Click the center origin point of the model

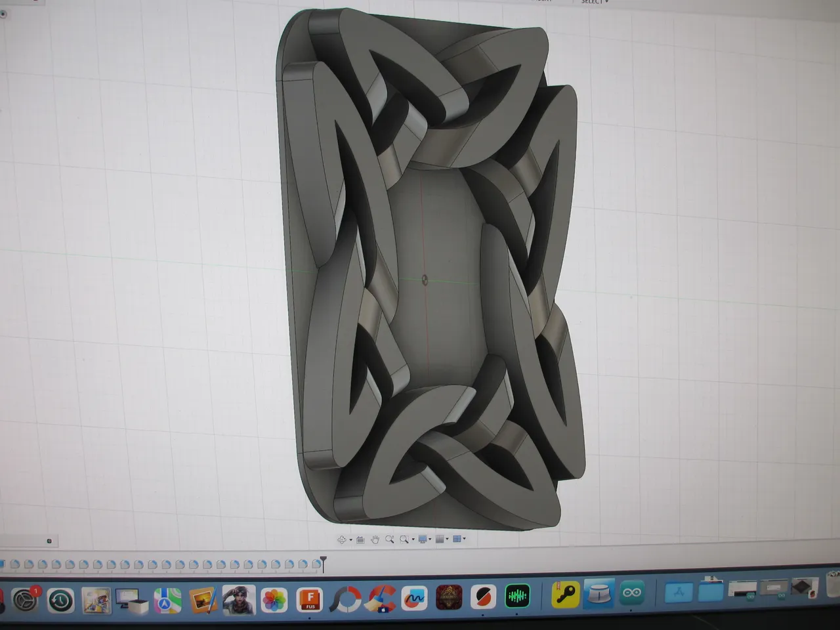pos(425,278)
